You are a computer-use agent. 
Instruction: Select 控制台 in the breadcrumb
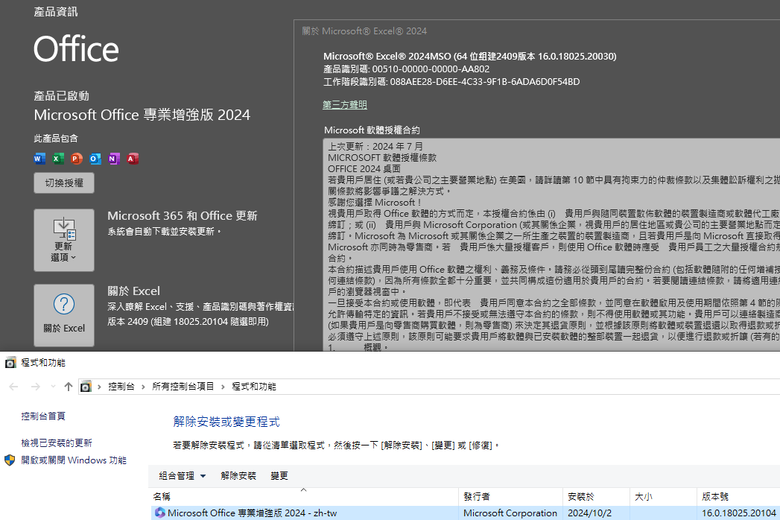coord(121,387)
